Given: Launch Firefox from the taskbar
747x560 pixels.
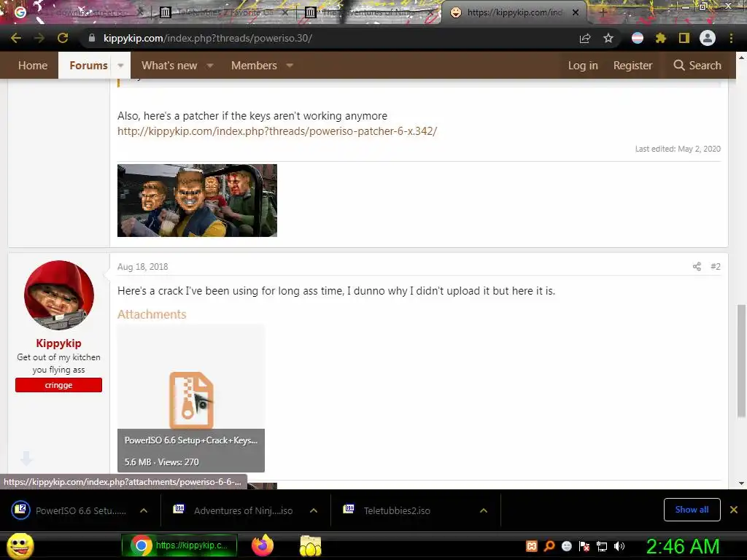Looking at the screenshot, I should (x=263, y=545).
